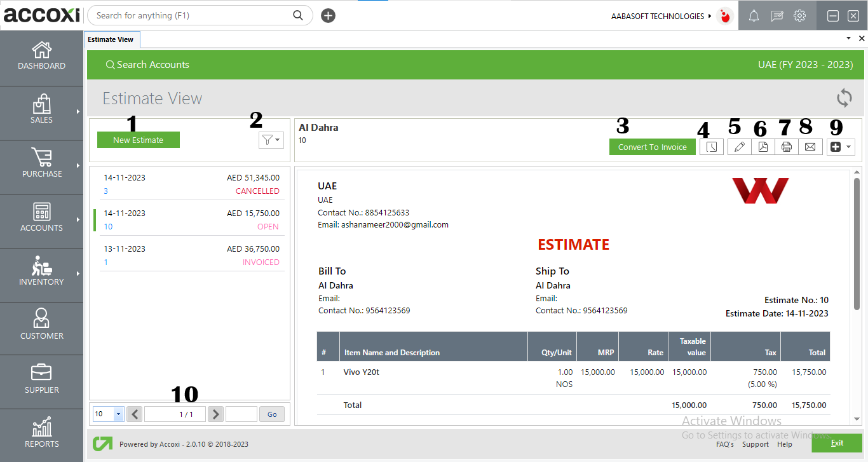Export the estimate as PDF
868x462 pixels.
(763, 147)
